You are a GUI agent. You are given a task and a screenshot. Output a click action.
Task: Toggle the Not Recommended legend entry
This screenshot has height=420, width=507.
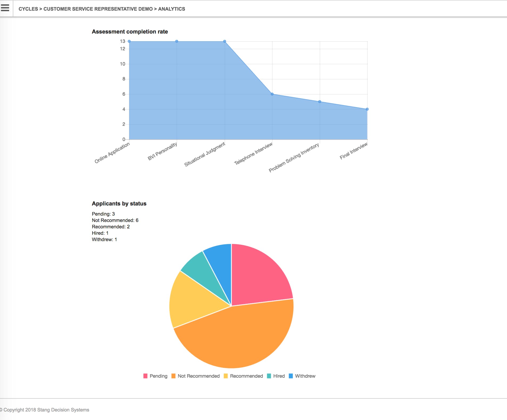pos(196,376)
